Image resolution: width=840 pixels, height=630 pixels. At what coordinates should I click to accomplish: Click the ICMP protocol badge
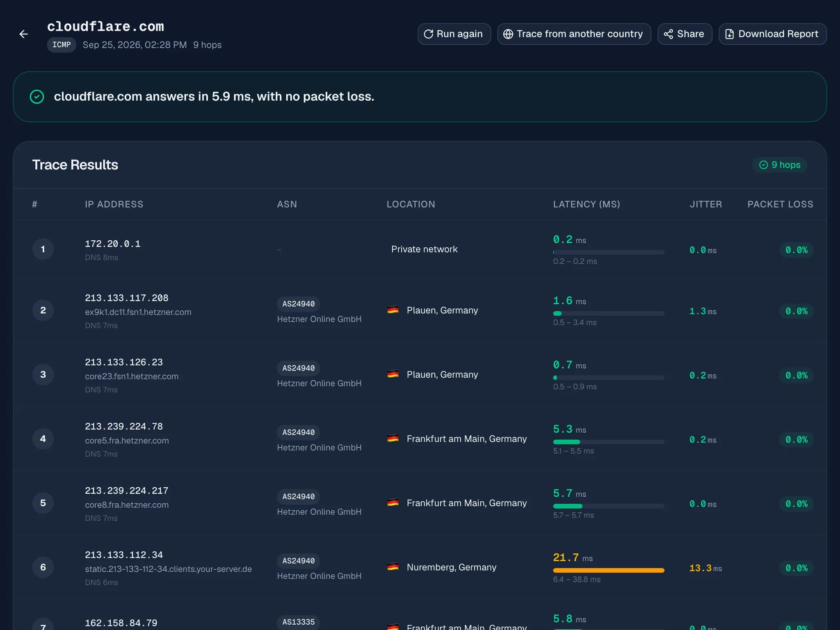62,45
